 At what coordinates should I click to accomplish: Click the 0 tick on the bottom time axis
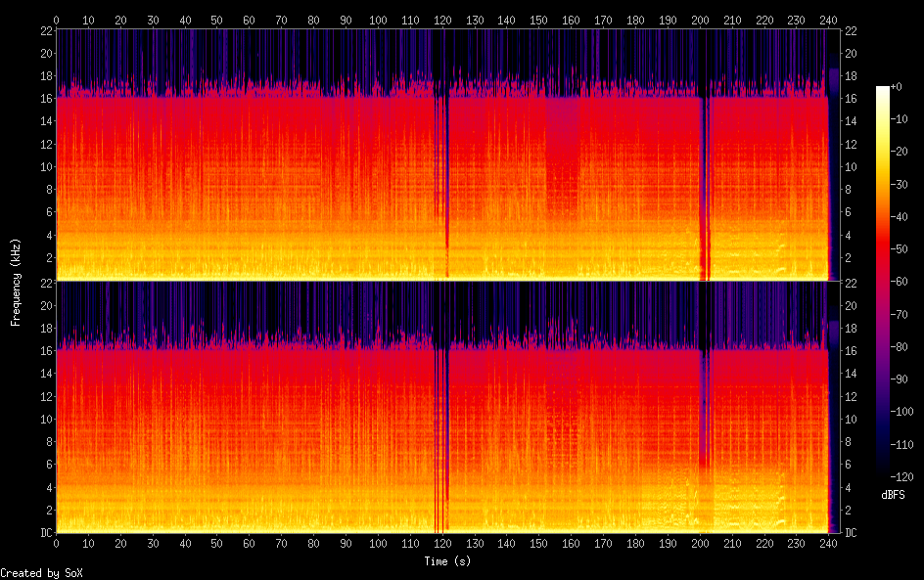[x=57, y=543]
